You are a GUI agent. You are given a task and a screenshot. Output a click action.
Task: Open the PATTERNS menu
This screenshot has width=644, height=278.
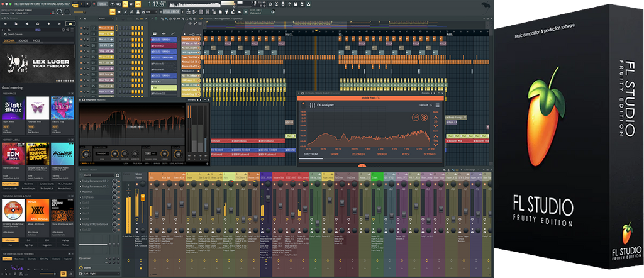(x=35, y=4)
